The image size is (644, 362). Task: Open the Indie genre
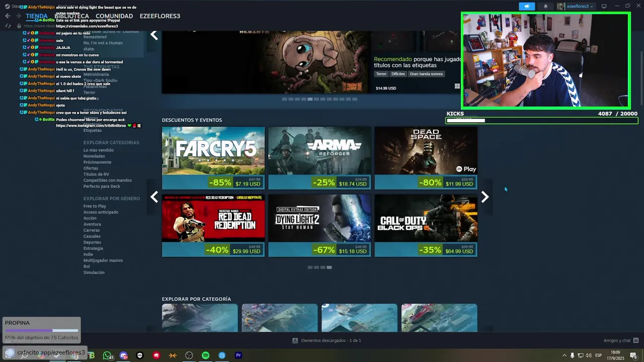(88, 254)
